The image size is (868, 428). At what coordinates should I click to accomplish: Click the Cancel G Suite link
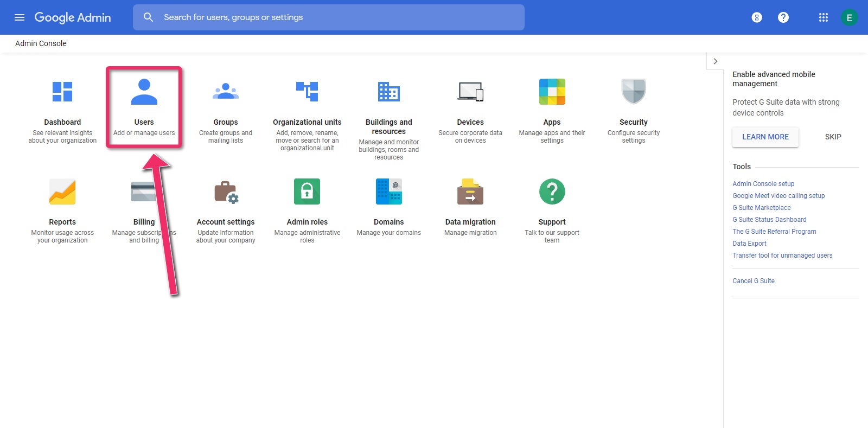point(754,281)
